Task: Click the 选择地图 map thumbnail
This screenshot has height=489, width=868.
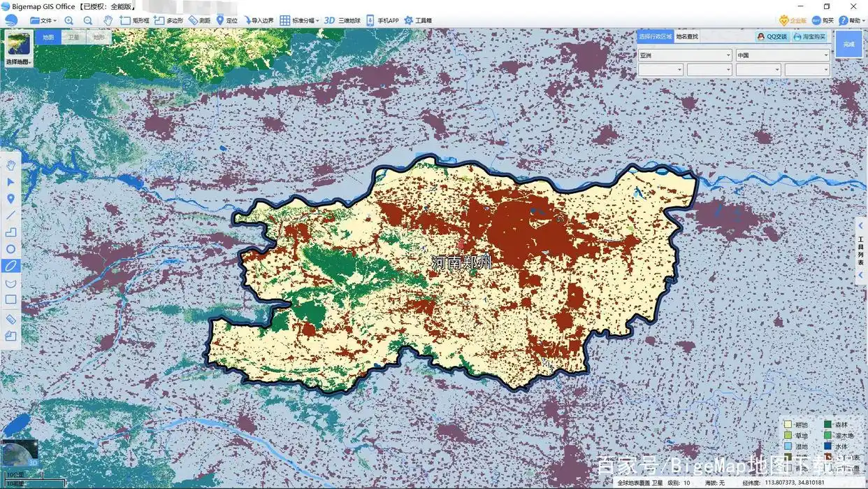Action: [x=17, y=48]
